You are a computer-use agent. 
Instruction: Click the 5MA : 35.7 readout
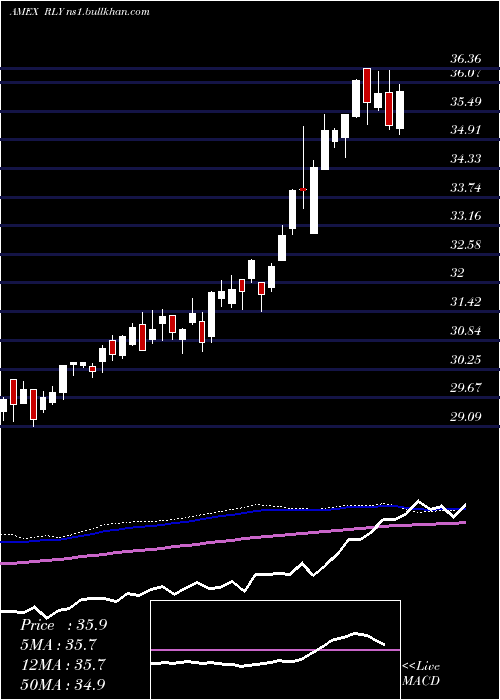click(x=58, y=645)
